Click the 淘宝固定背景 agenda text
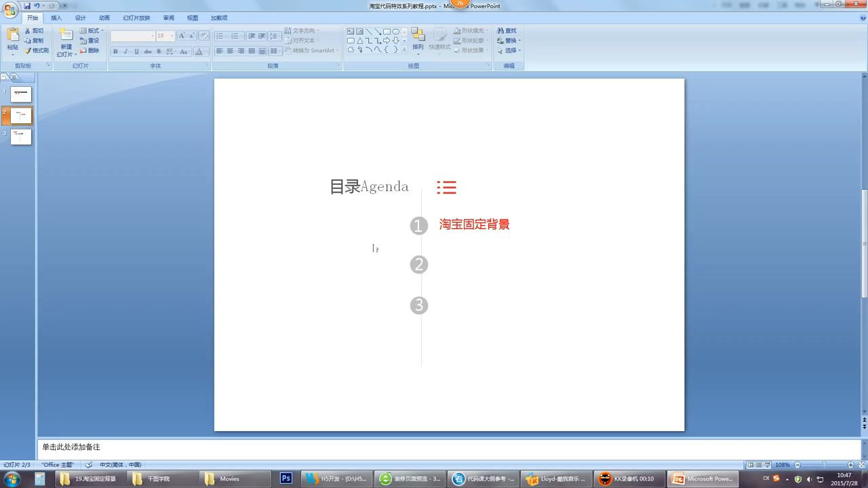Image resolution: width=868 pixels, height=488 pixels. coord(474,224)
